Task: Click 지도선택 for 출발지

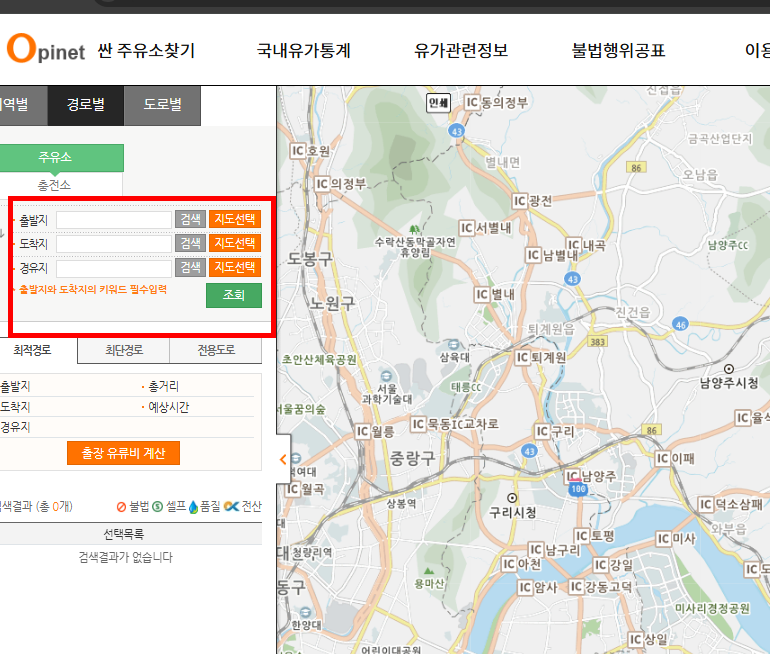Action: [235, 219]
